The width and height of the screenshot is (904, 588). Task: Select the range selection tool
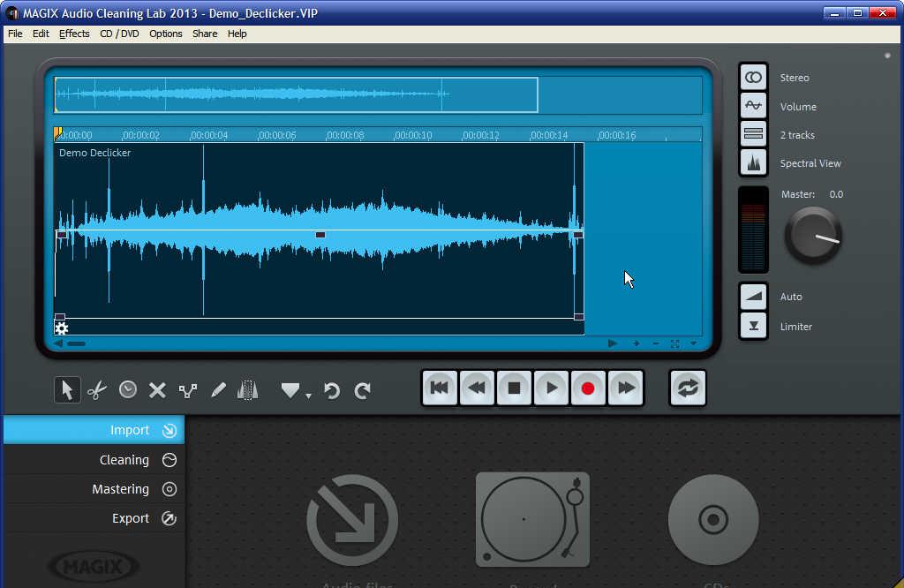(248, 390)
